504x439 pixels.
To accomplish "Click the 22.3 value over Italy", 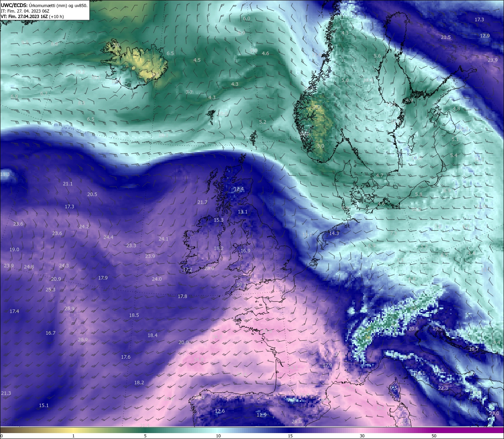I will [x=443, y=388].
